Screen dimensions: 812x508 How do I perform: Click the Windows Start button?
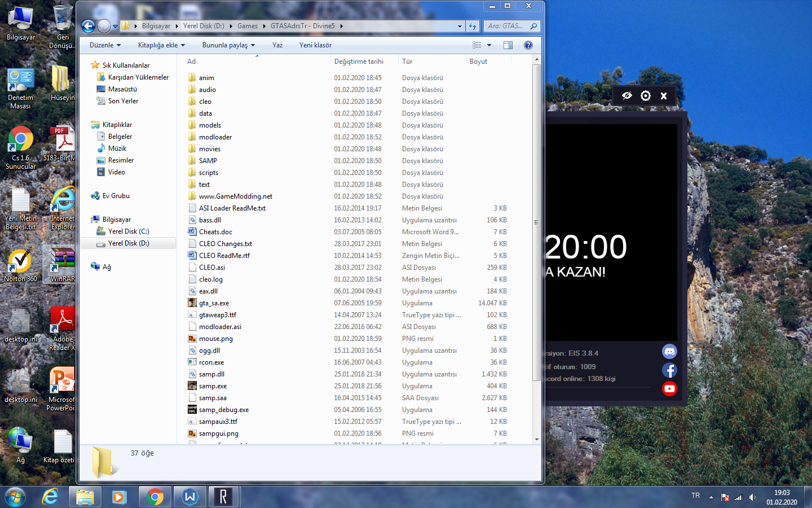coord(15,497)
